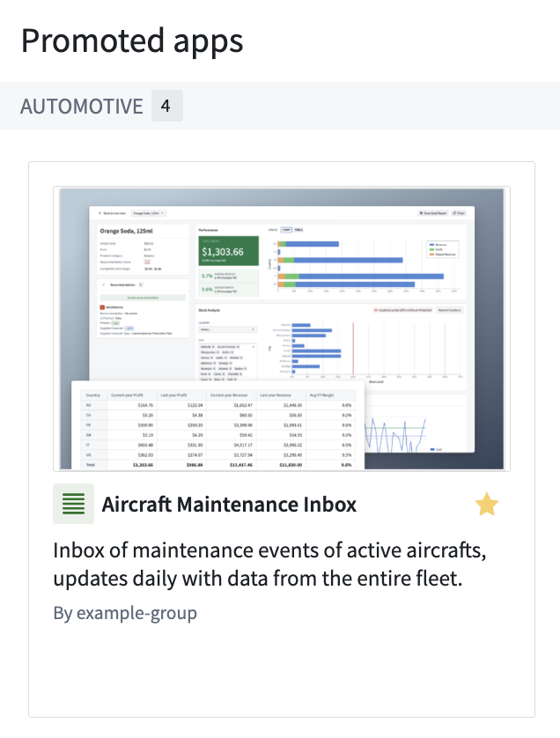Click the Country column header in table
The width and height of the screenshot is (560, 738).
coord(93,395)
